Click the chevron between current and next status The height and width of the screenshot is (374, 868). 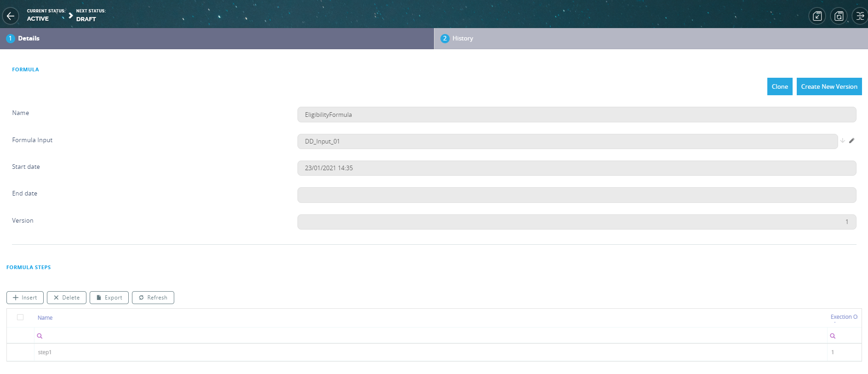coord(70,16)
